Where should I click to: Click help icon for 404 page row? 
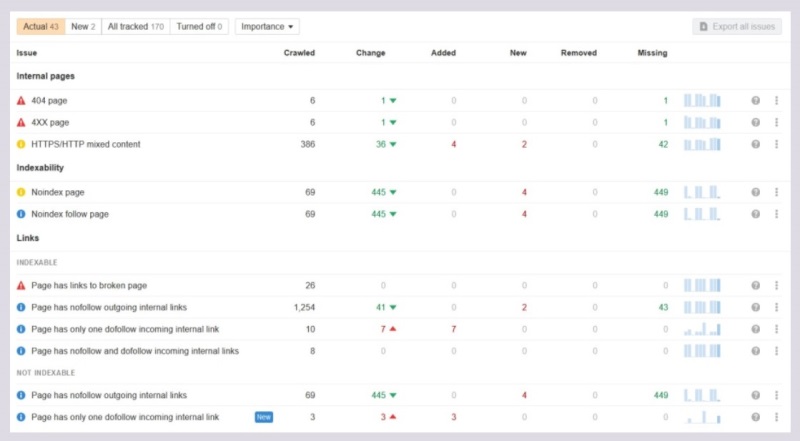point(757,101)
